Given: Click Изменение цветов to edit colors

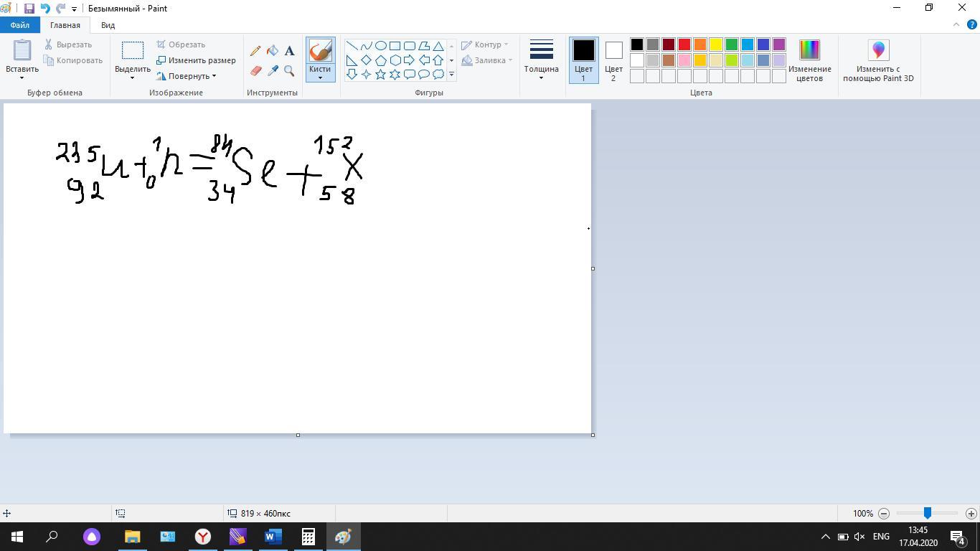Looking at the screenshot, I should pyautogui.click(x=809, y=60).
